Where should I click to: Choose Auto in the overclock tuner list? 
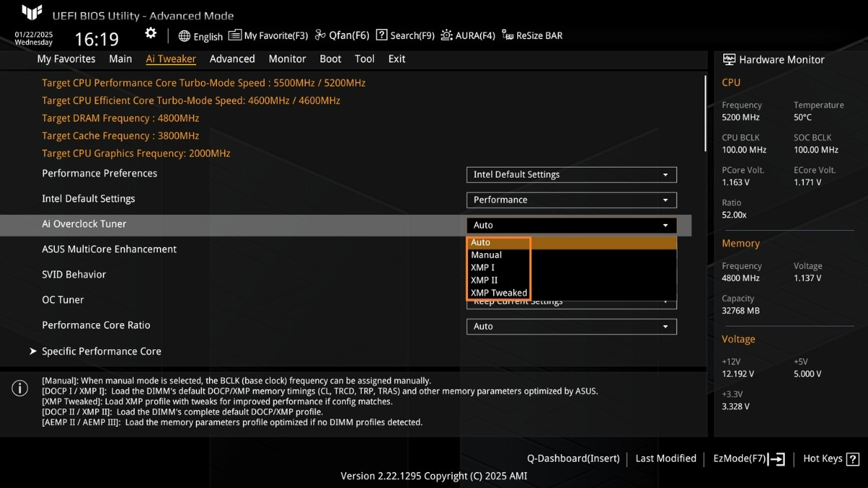571,243
